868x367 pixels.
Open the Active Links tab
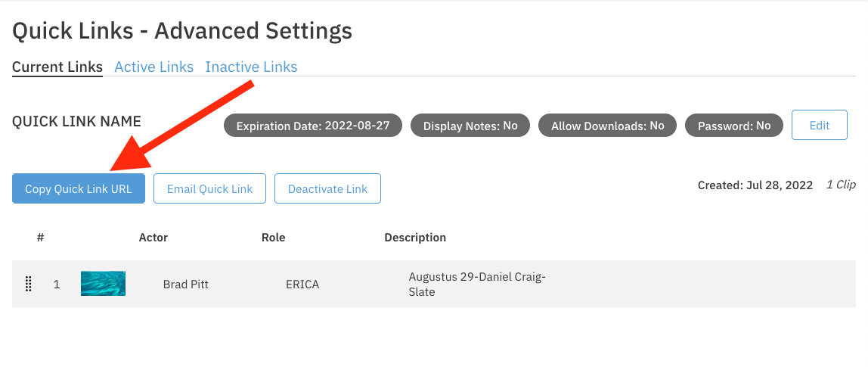pos(153,67)
